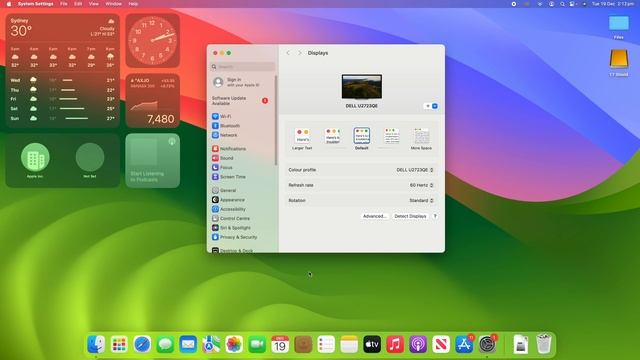Click the Advanced... button
The height and width of the screenshot is (360, 640).
point(374,216)
